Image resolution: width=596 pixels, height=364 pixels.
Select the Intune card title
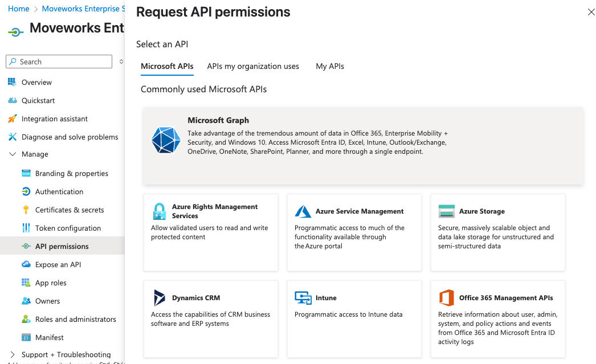[x=326, y=298]
